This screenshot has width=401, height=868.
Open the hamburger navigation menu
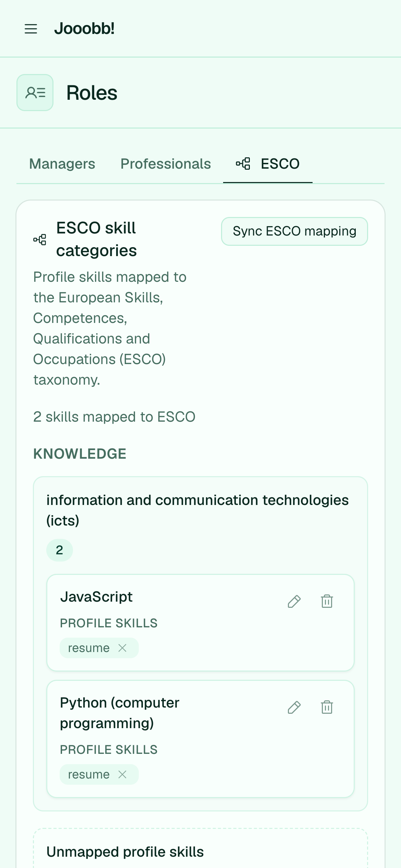pos(31,29)
